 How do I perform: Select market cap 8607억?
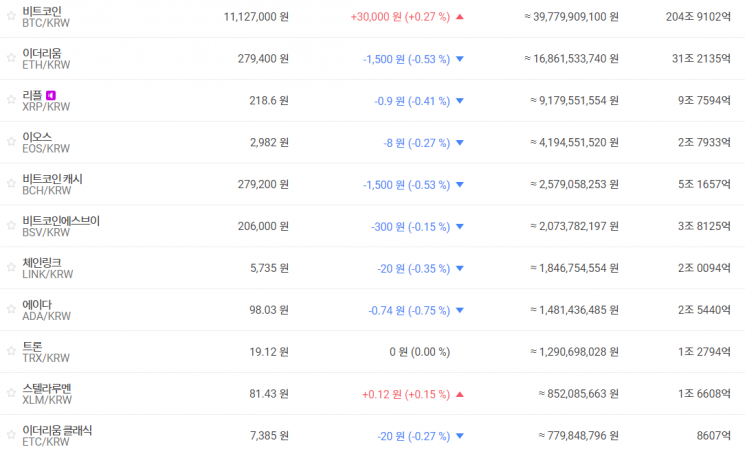(714, 435)
